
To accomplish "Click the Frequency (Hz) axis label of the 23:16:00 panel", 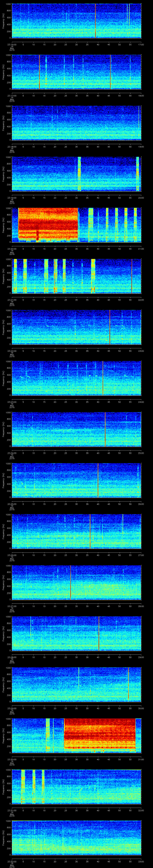I will click(x=3, y=21).
